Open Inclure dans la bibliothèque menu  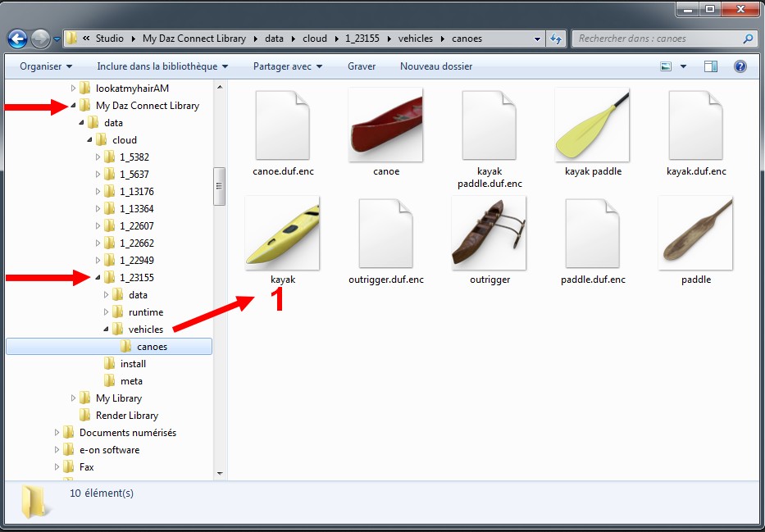click(x=162, y=66)
